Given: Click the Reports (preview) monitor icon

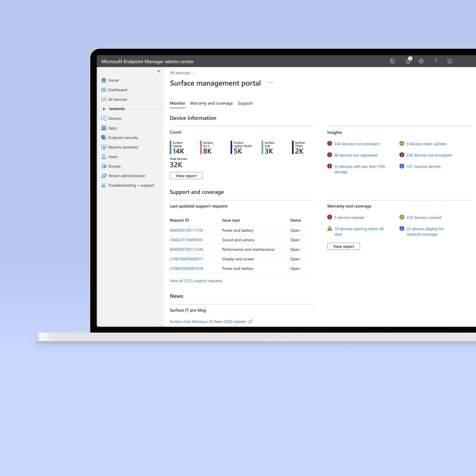Looking at the screenshot, I should (x=104, y=147).
